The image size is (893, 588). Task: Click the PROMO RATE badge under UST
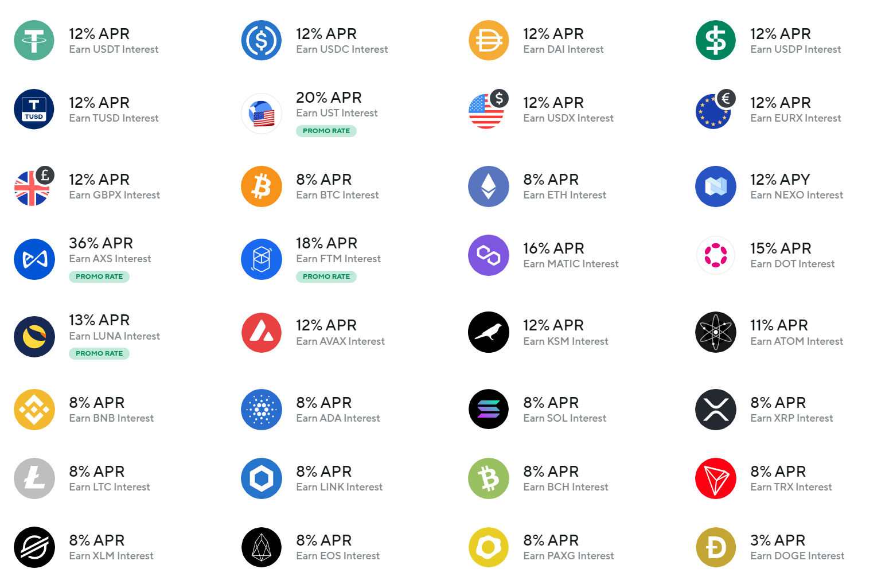(326, 131)
